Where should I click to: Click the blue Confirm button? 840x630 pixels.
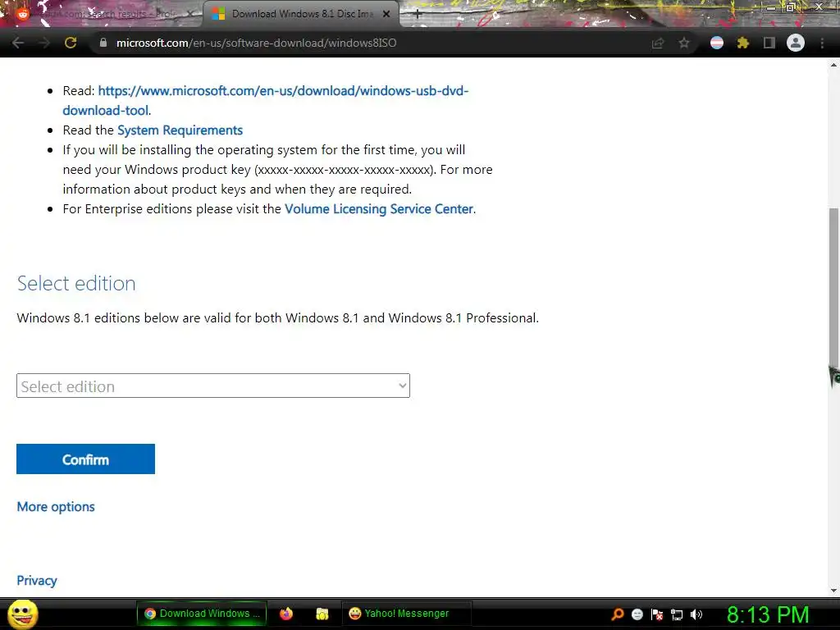point(85,459)
